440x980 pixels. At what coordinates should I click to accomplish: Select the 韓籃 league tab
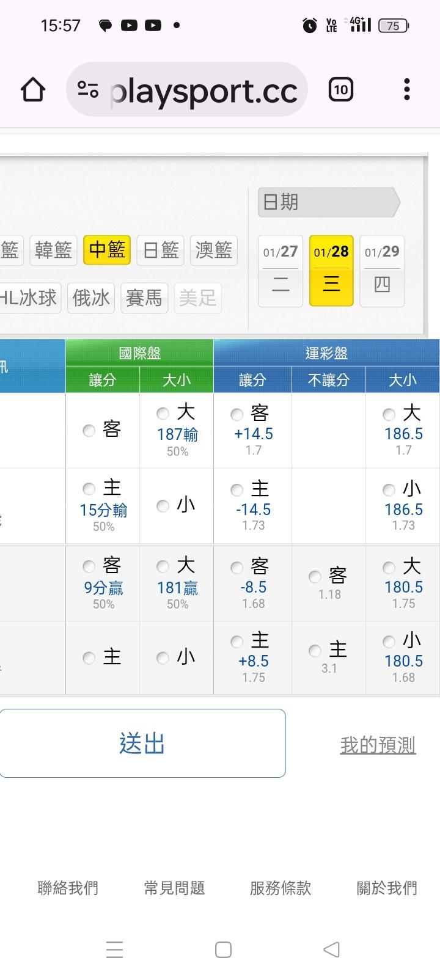(54, 250)
